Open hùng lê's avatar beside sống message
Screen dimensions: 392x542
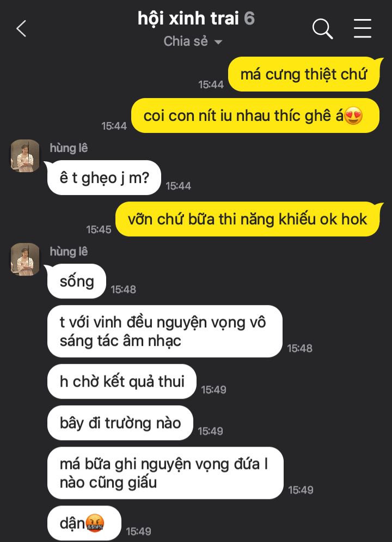[x=25, y=259]
